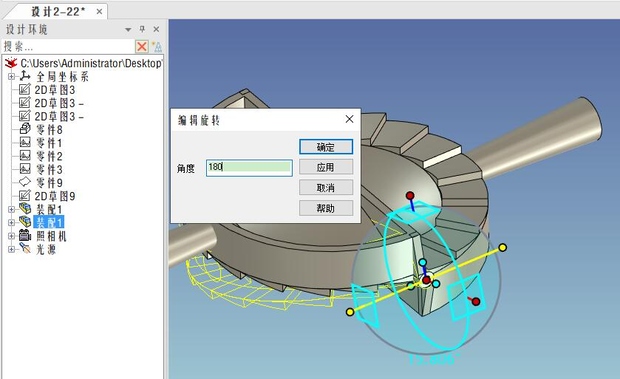Click the 零件3 part icon
This screenshot has height=379, width=620.
[25, 169]
